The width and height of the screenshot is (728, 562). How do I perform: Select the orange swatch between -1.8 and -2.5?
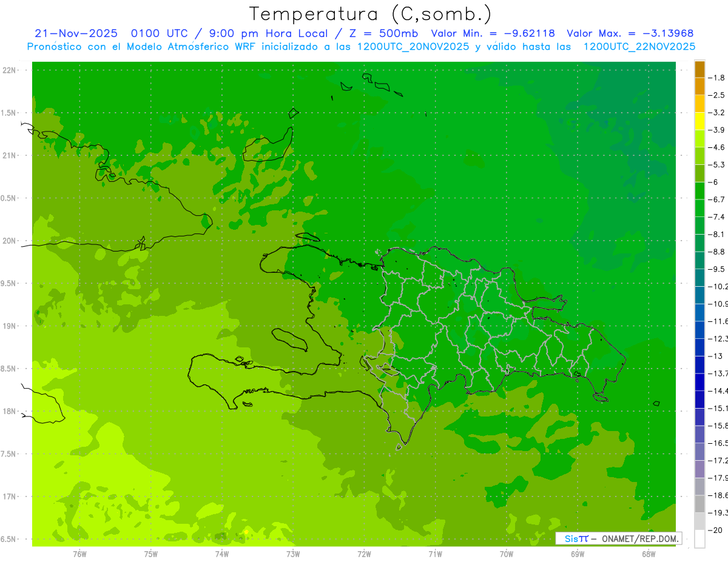699,87
